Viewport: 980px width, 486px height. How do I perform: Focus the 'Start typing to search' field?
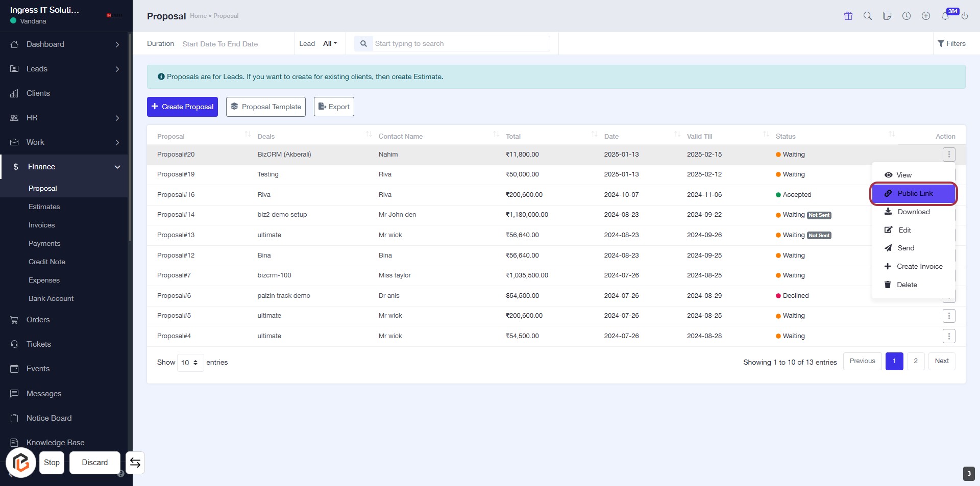click(461, 43)
